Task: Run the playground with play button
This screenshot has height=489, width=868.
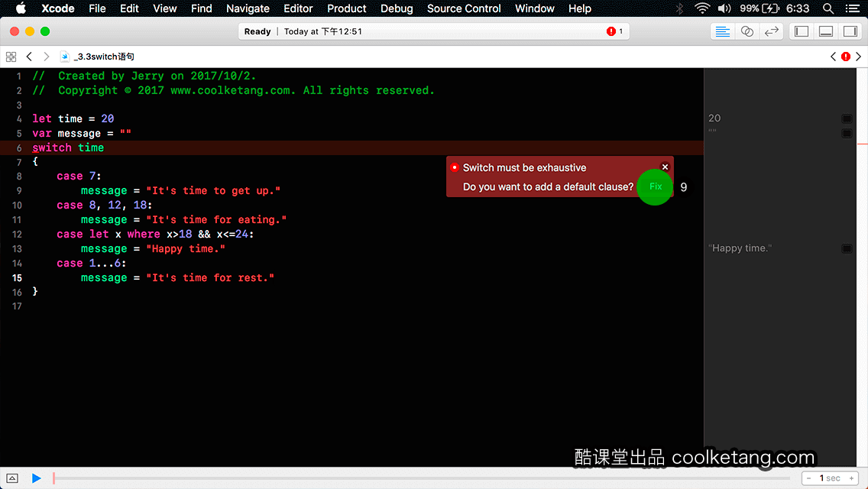Action: click(37, 478)
